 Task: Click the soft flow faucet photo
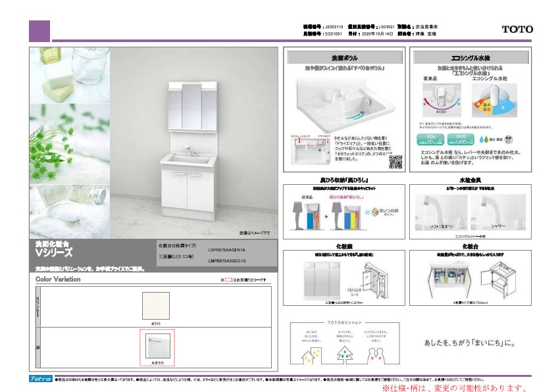click(x=441, y=212)
